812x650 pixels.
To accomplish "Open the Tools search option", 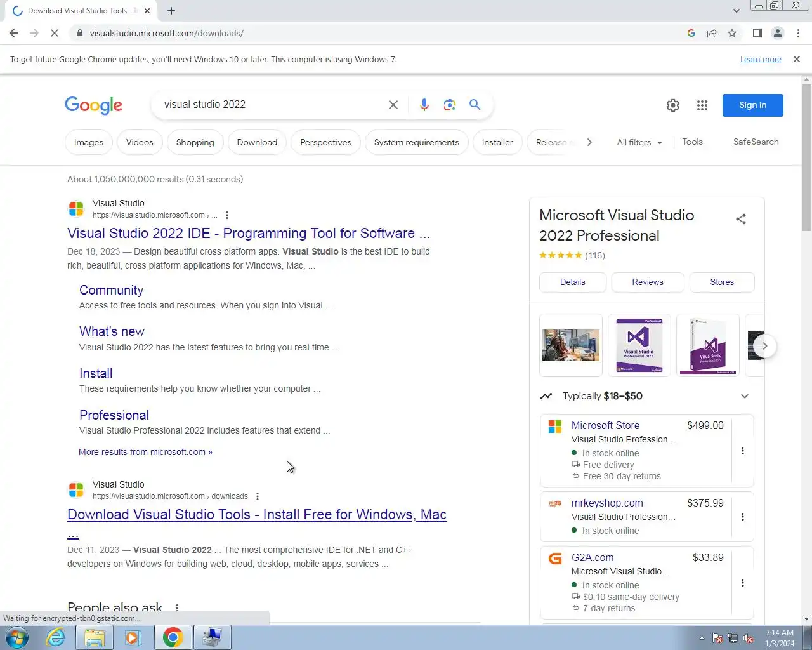I will coord(693,142).
